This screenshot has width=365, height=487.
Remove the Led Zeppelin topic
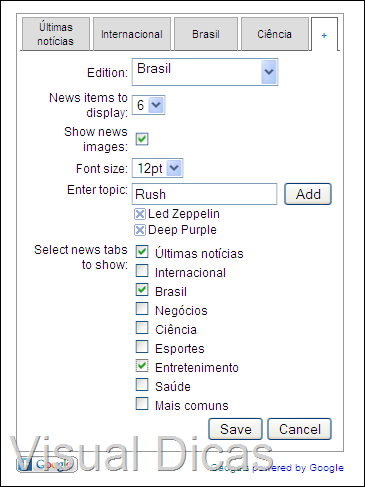pyautogui.click(x=140, y=214)
